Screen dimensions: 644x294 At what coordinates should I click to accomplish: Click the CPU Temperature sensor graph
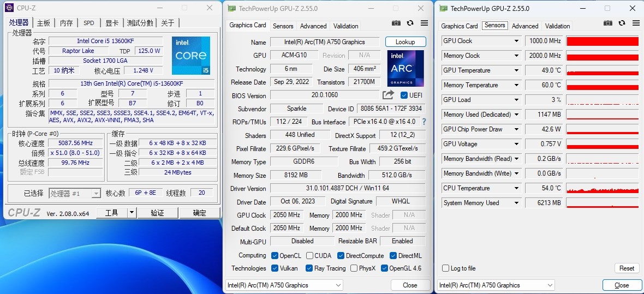pos(603,188)
